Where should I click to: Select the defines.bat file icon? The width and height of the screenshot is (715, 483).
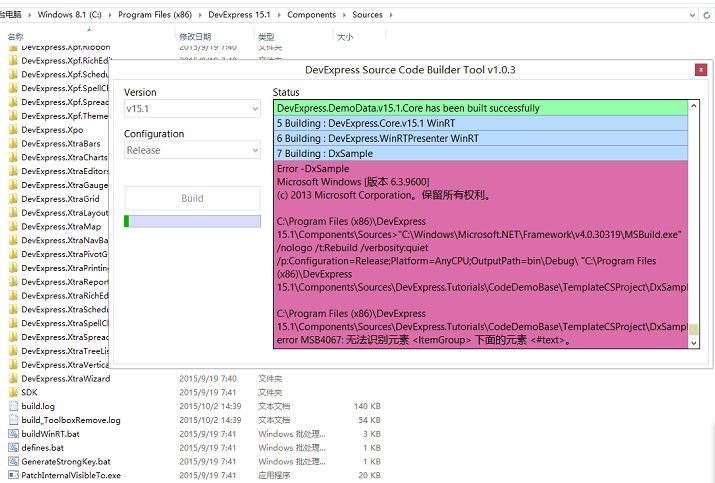13,447
